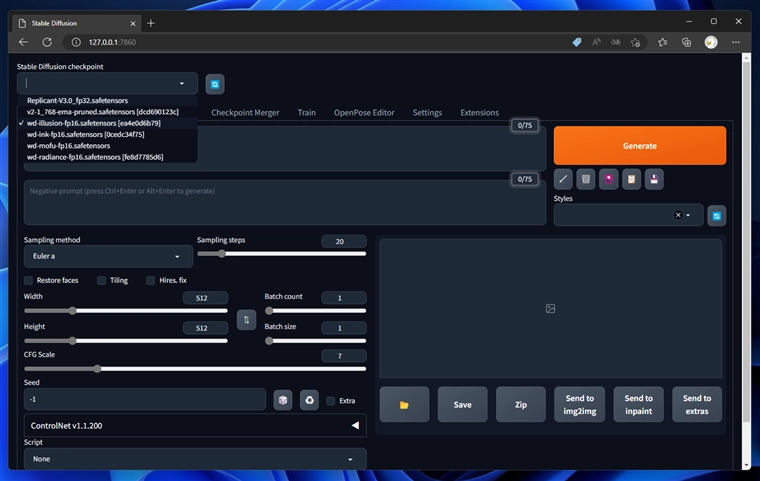Show extra networks via the pink card icon
The width and height of the screenshot is (760, 481).
tap(608, 179)
